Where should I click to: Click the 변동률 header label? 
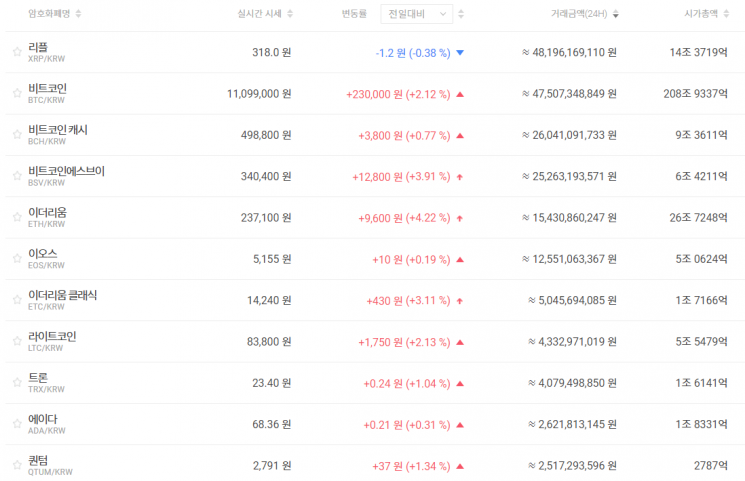tap(354, 14)
